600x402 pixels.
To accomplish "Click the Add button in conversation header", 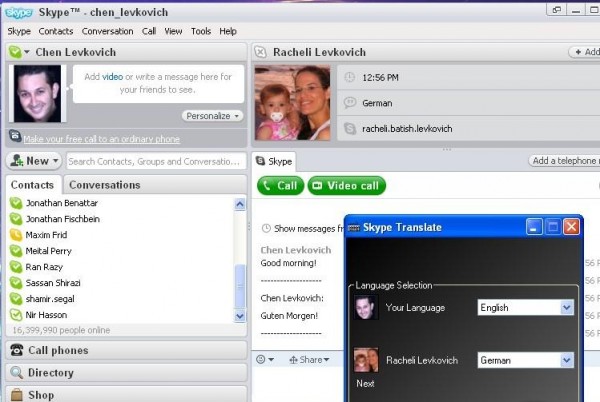I will (x=584, y=52).
